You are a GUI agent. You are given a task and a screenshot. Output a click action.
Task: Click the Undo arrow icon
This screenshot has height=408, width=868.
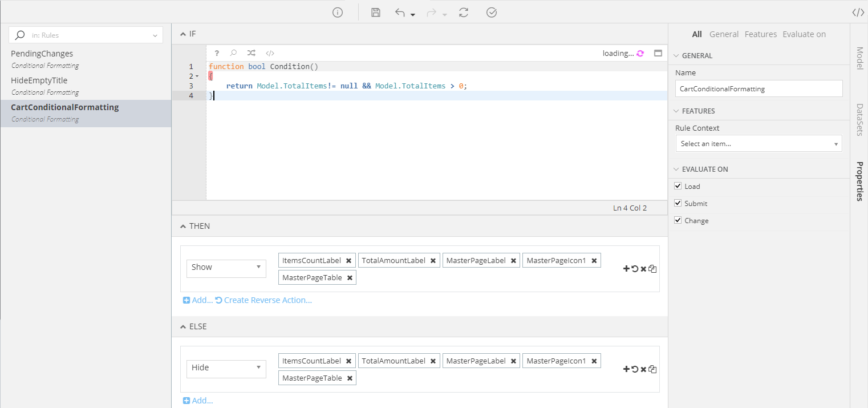point(400,13)
